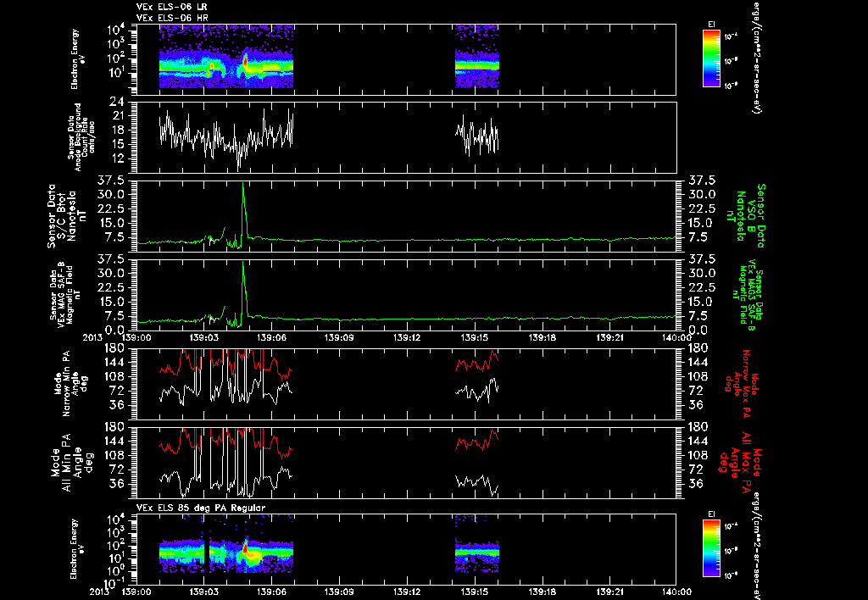Click the '139:12' label under the magnetic field panel
868x600 pixels.
point(407,337)
